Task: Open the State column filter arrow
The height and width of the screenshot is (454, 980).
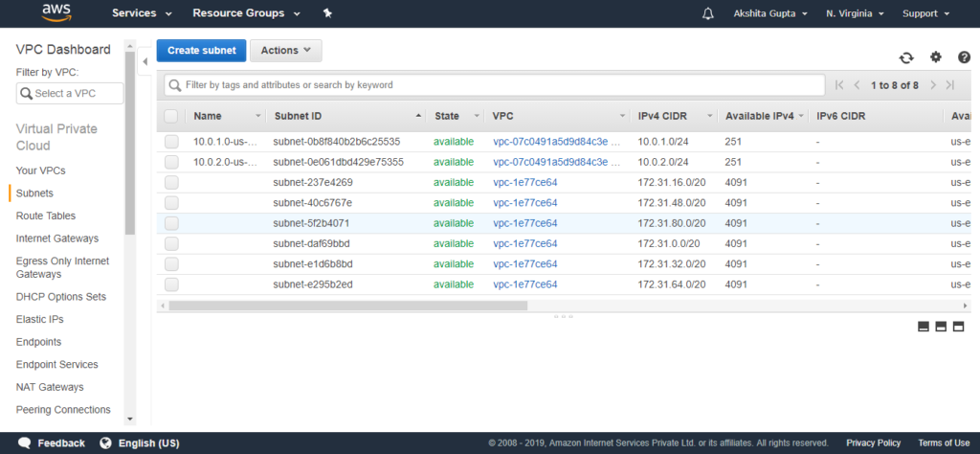Action: click(x=477, y=116)
